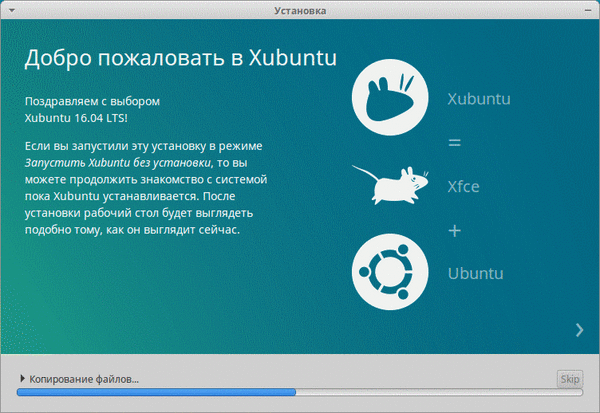600x413 pixels.
Task: Click the Поздравляем с выбором text line
Action: (x=91, y=101)
